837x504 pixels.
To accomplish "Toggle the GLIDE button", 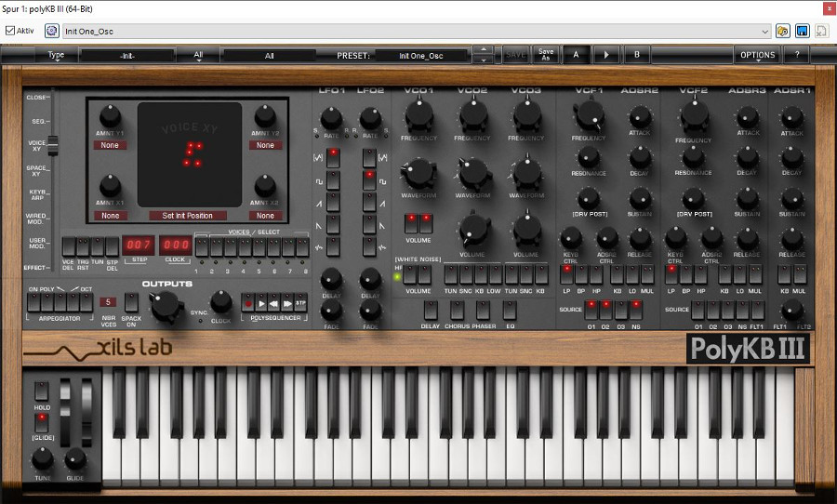I will [x=42, y=422].
